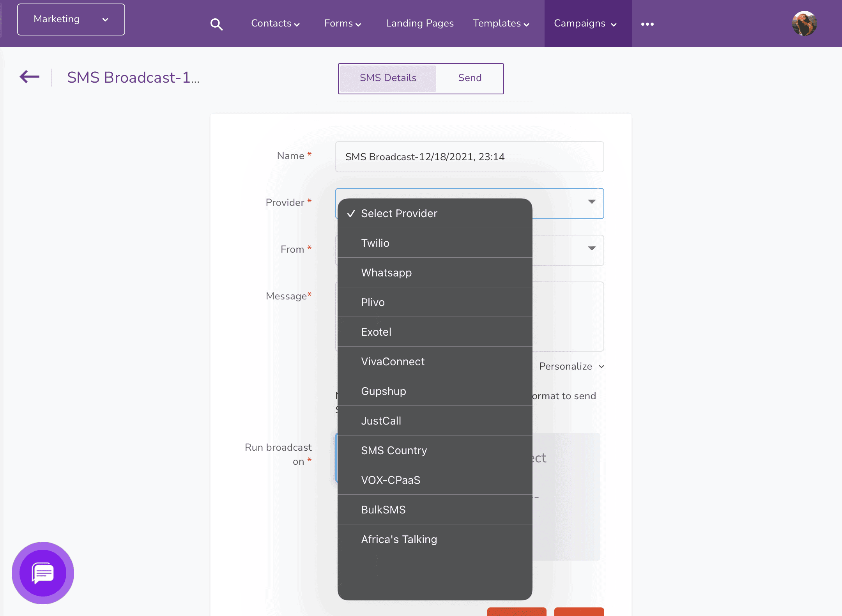Select VOX-CPaaS from provider dropdown
The width and height of the screenshot is (842, 616).
(390, 479)
